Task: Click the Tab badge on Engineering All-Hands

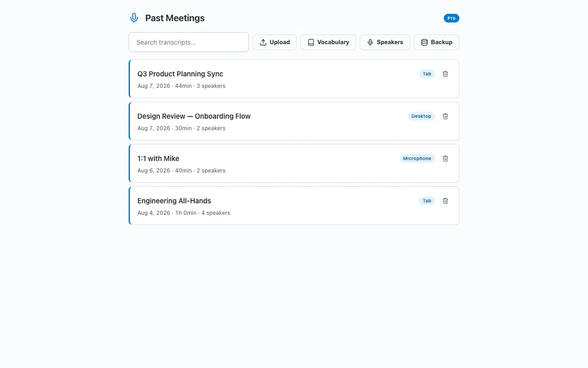Action: pyautogui.click(x=427, y=201)
